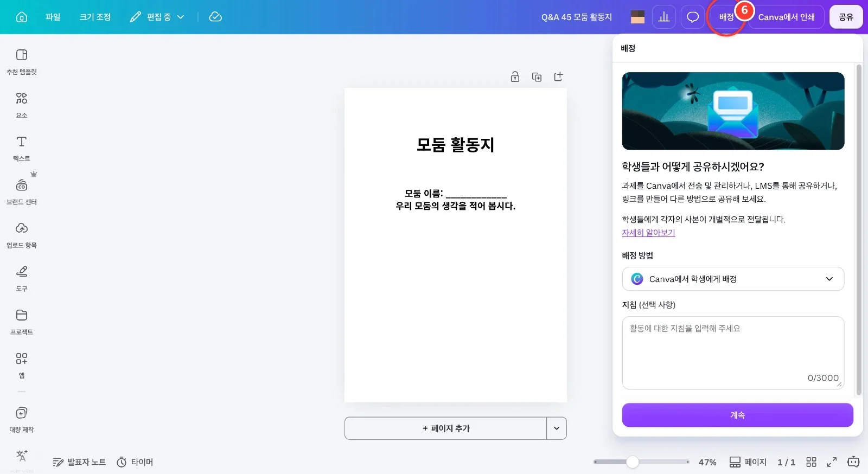Open the 프로젝트 folder panel

point(22,322)
